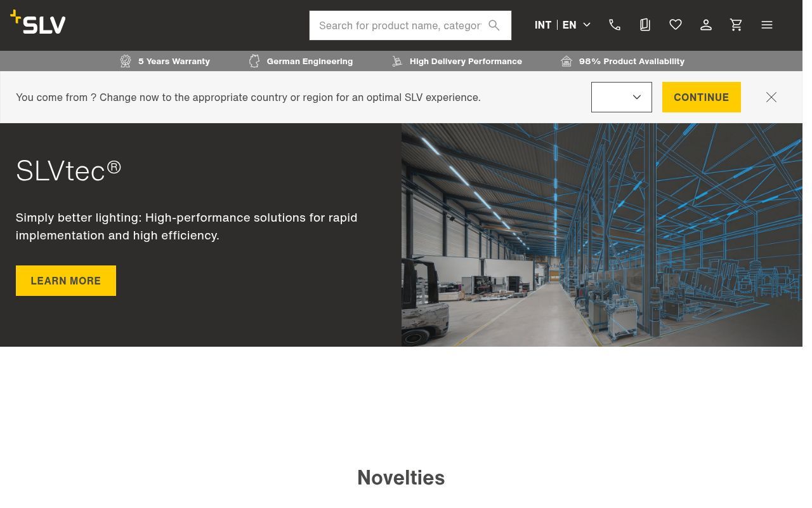Image resolution: width=812 pixels, height=508 pixels.
Task: Open the phone contact icon
Action: point(615,25)
